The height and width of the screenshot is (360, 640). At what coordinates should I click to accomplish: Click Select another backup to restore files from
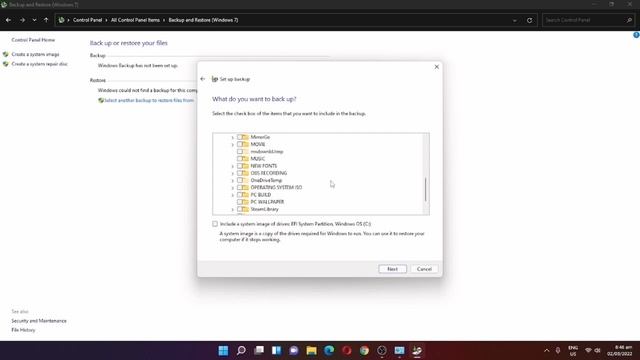(x=149, y=100)
